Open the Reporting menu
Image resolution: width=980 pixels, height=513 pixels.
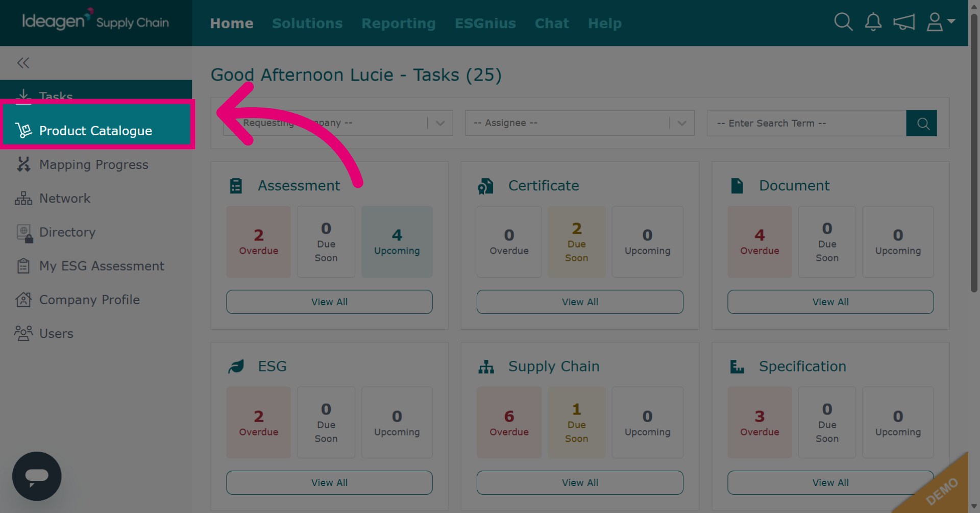(x=399, y=23)
